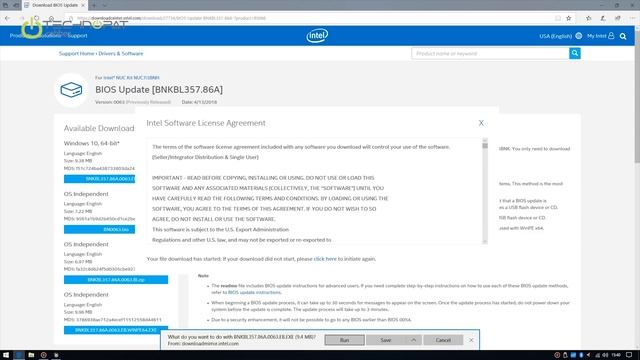
Task: Run the downloaded BIOS file
Action: [x=344, y=340]
